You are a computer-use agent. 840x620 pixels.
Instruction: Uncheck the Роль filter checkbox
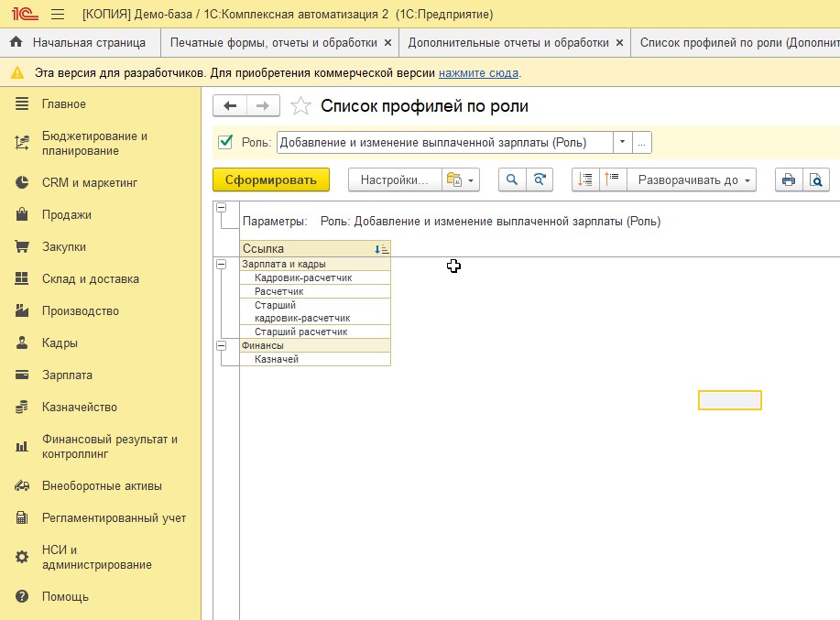[225, 142]
